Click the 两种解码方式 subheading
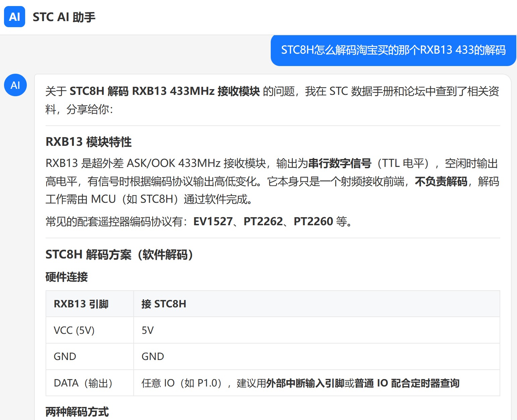The image size is (517, 420). pyautogui.click(x=77, y=412)
